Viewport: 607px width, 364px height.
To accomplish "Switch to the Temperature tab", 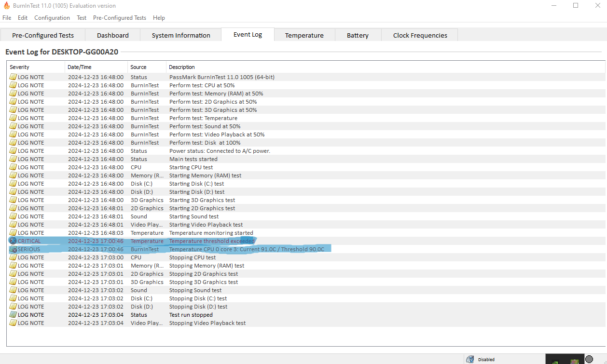I will (x=304, y=35).
